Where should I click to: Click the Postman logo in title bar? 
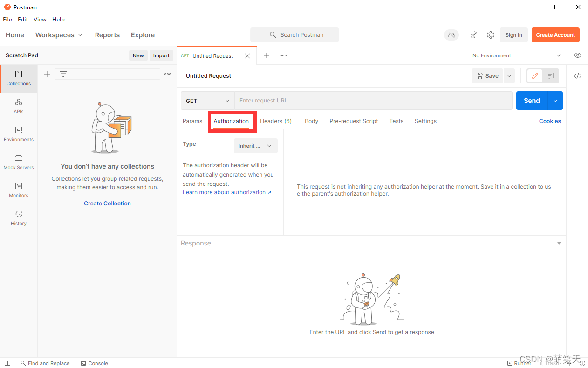(x=7, y=7)
